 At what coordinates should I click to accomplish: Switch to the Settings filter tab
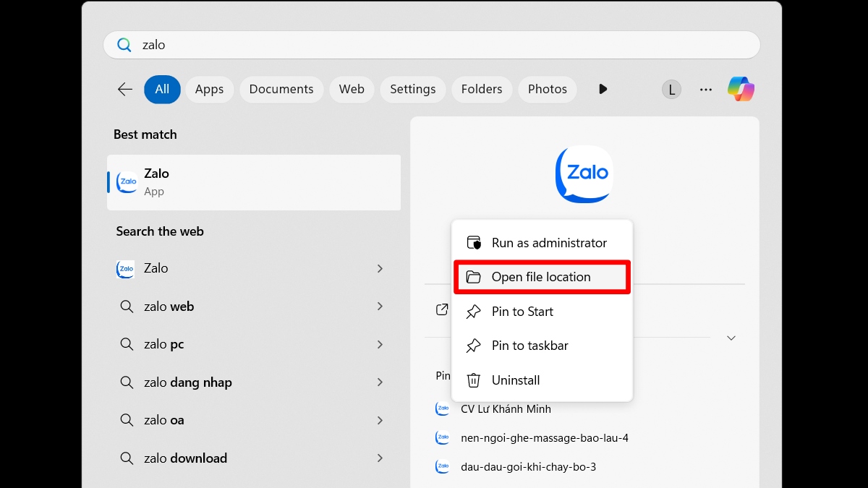413,89
